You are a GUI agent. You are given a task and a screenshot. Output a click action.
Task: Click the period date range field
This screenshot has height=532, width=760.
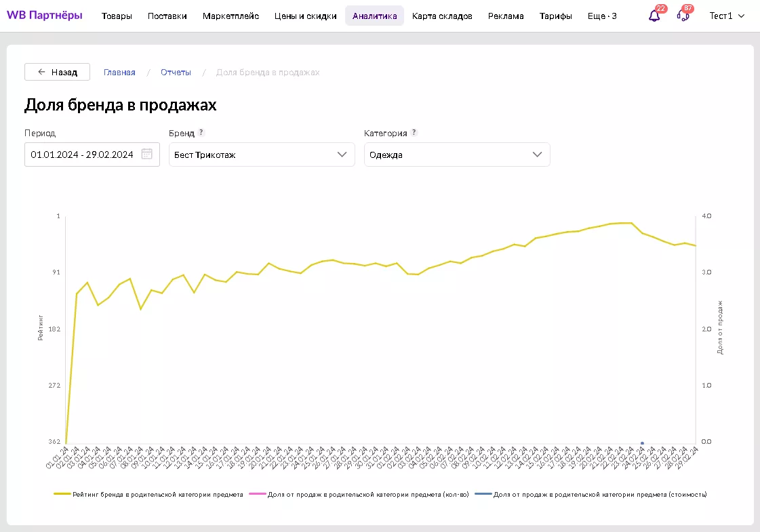(83, 155)
